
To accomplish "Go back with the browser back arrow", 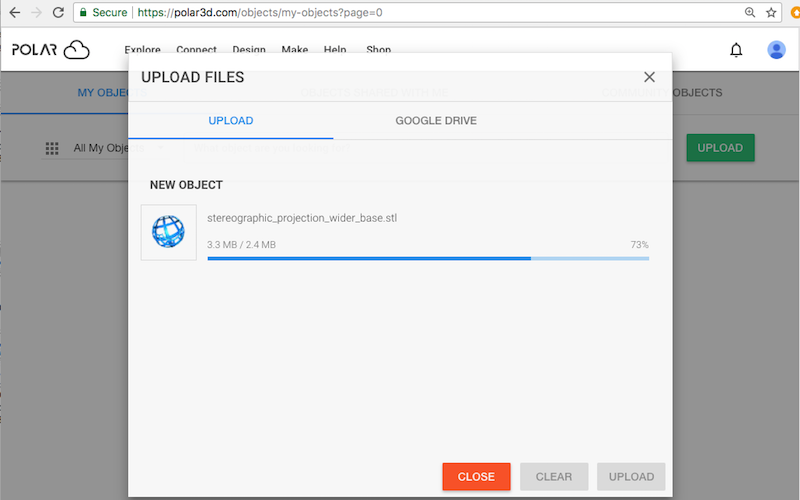I will coord(15,13).
